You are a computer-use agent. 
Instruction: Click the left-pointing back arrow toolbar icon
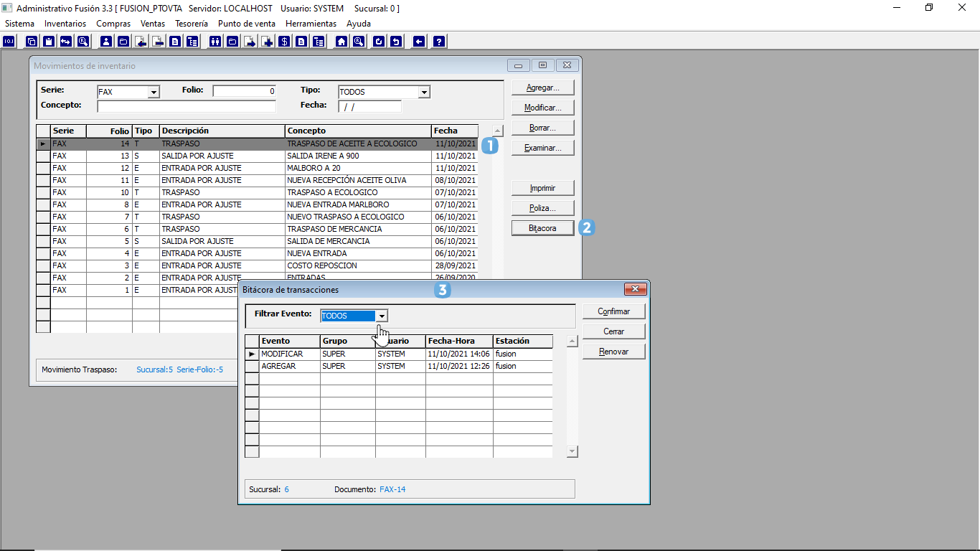click(x=419, y=42)
